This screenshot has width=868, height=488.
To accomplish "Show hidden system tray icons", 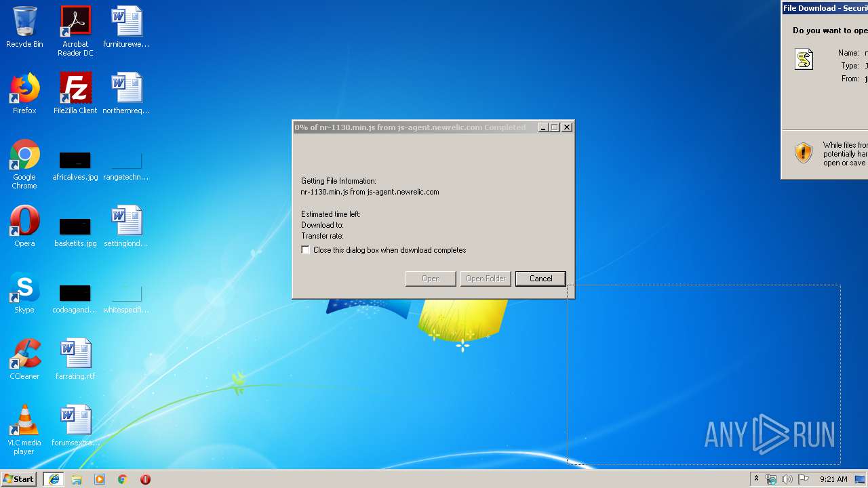I will pyautogui.click(x=756, y=479).
